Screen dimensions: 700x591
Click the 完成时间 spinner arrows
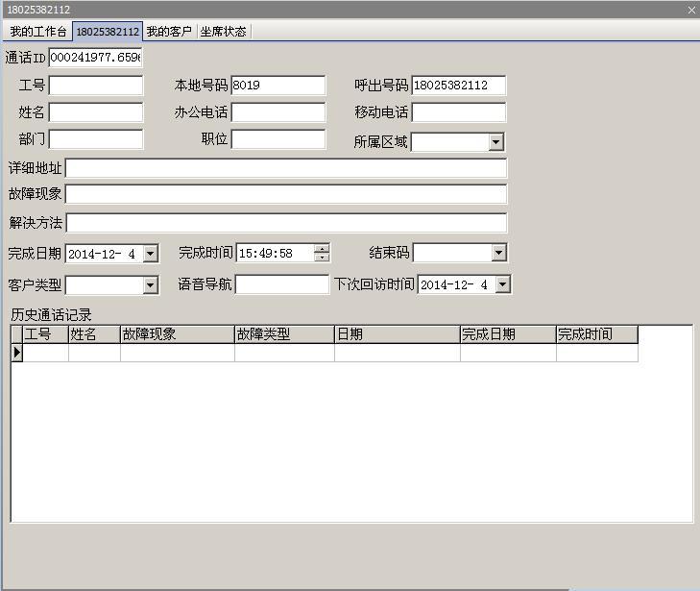[x=322, y=253]
